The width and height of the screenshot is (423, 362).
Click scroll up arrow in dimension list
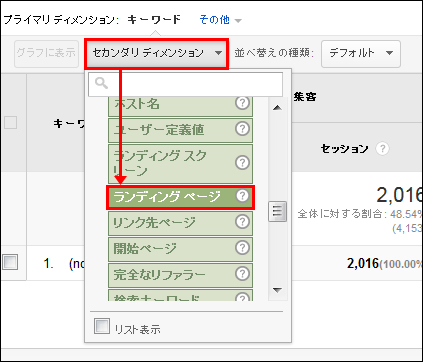coord(277,108)
